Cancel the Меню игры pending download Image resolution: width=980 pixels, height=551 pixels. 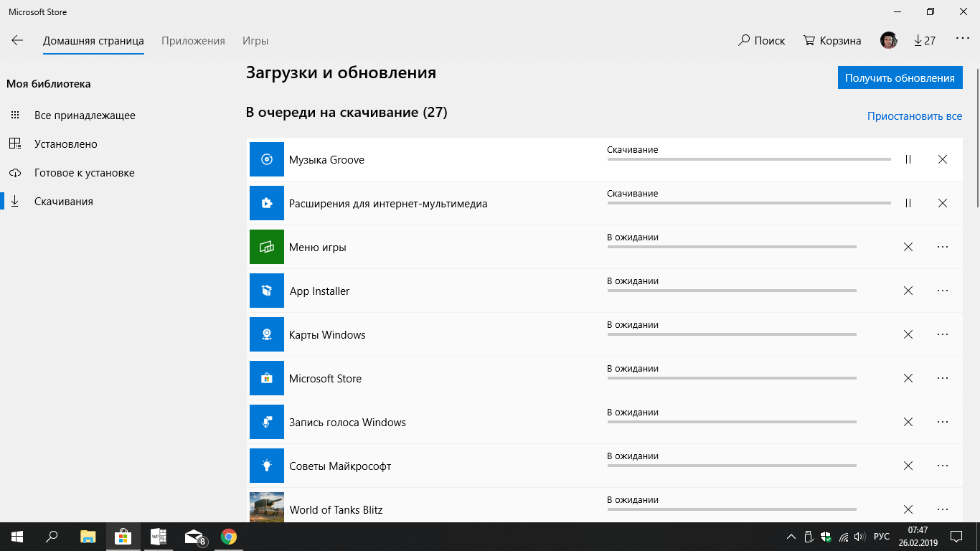pos(908,247)
